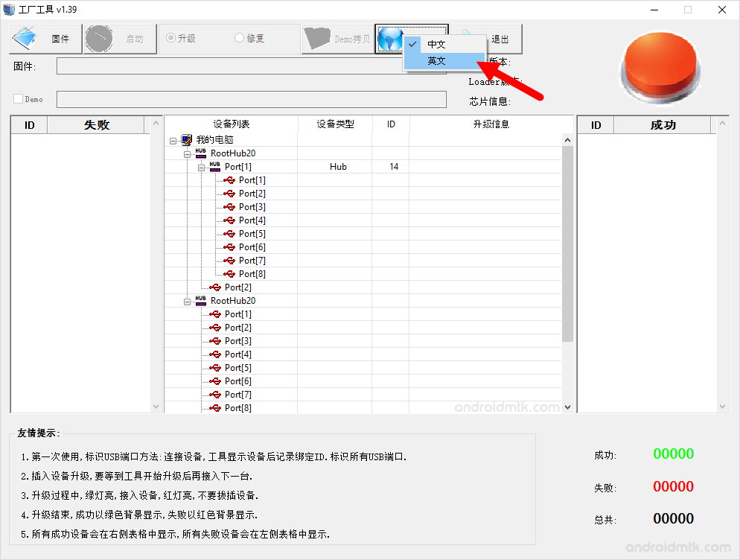Enable the Demo checkbox
Screen dimensions: 740x560
click(16, 98)
